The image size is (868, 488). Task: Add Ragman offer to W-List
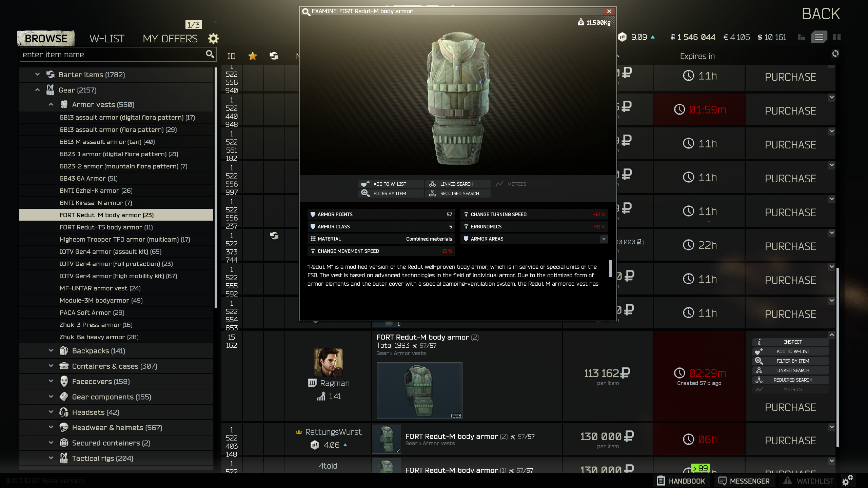click(x=791, y=351)
